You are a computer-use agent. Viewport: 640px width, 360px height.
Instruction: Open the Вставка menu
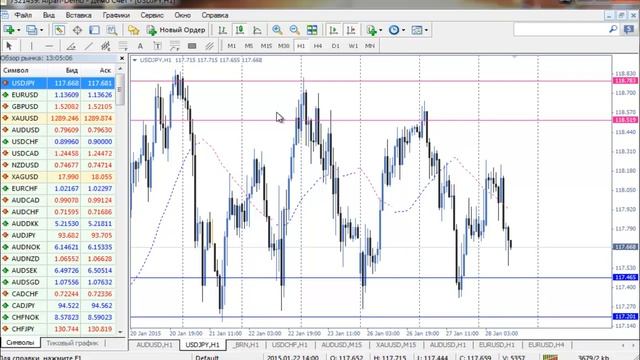tap(78, 15)
